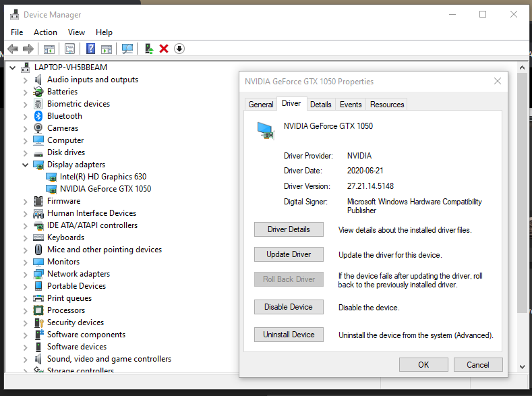Collapse the Display adapters category
532x396 pixels.
[25, 165]
